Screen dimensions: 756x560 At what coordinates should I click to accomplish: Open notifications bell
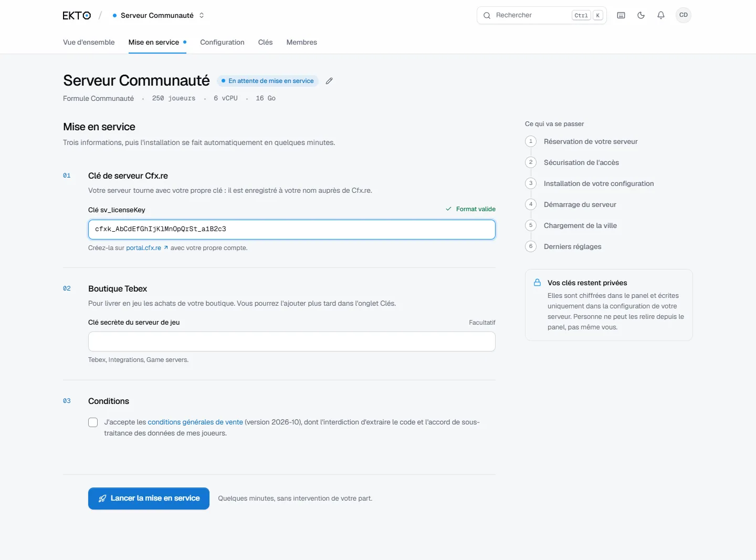661,15
